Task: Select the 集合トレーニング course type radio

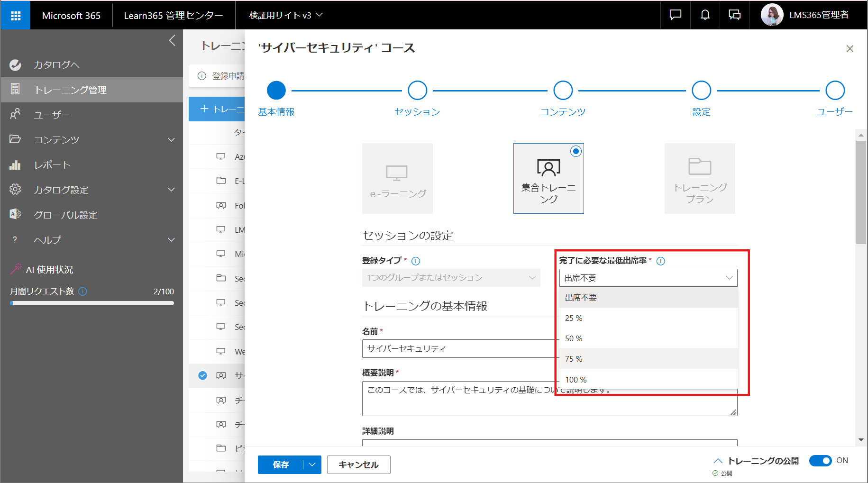Action: click(x=576, y=152)
